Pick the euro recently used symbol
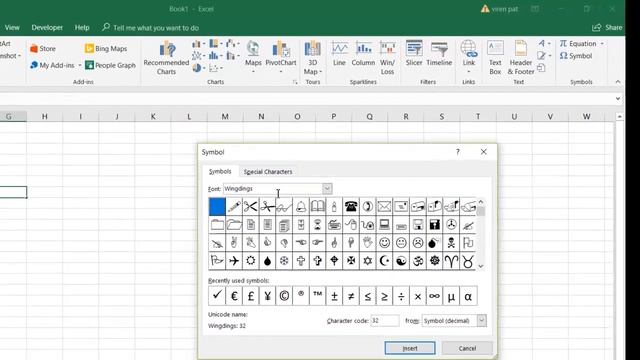The height and width of the screenshot is (360, 640). (234, 296)
